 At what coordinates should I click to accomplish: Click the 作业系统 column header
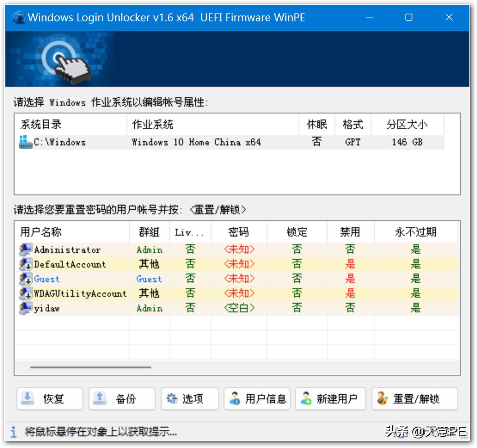(x=213, y=125)
